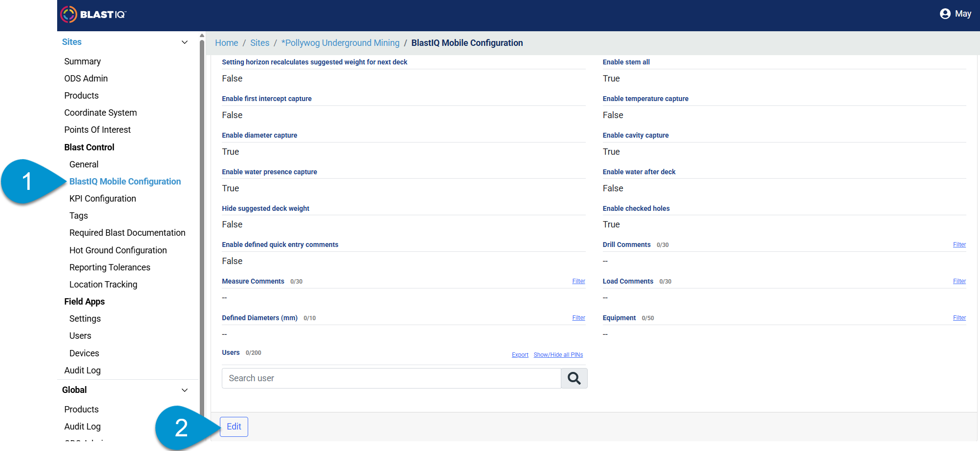Click the Enable diameter capture label
The width and height of the screenshot is (980, 451).
coord(259,135)
